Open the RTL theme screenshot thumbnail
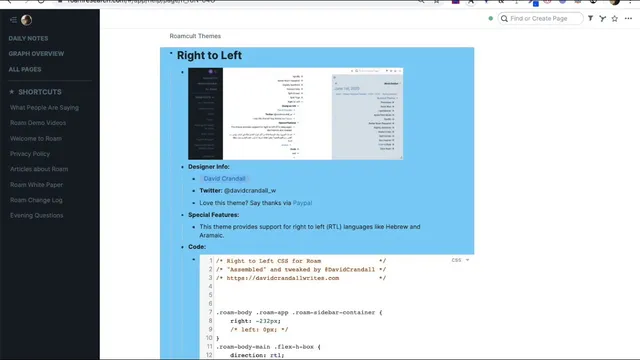Image resolution: width=640 pixels, height=360 pixels. (x=296, y=113)
